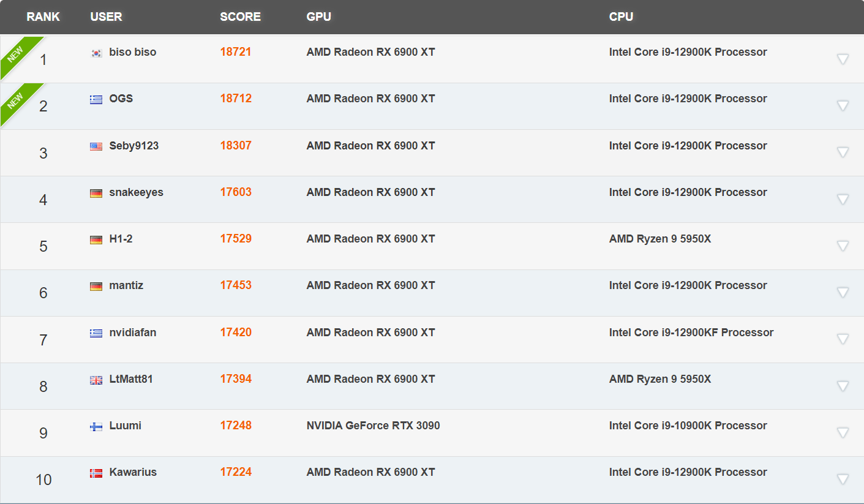The height and width of the screenshot is (504, 864).
Task: Open details for Luumi's RTX 3090 result
Action: pyautogui.click(x=844, y=432)
